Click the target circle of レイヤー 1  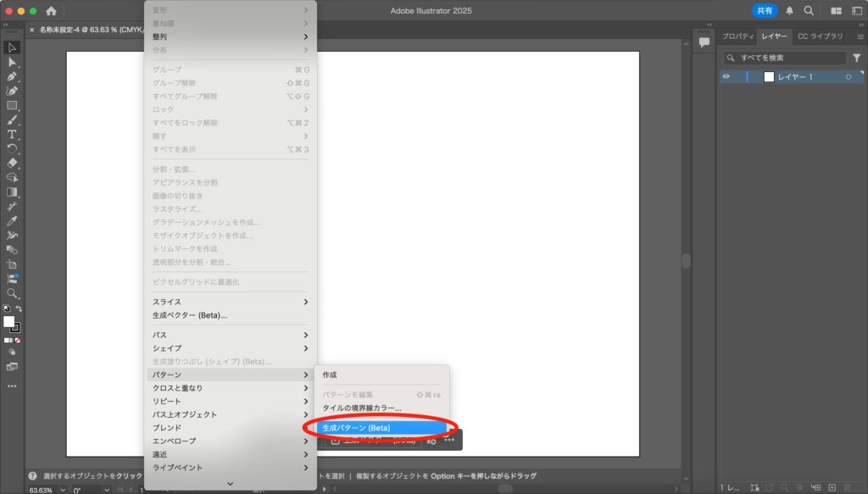pos(849,77)
